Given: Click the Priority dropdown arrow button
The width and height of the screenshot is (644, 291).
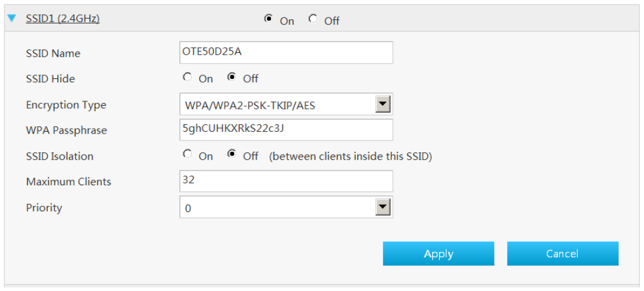Looking at the screenshot, I should [383, 207].
